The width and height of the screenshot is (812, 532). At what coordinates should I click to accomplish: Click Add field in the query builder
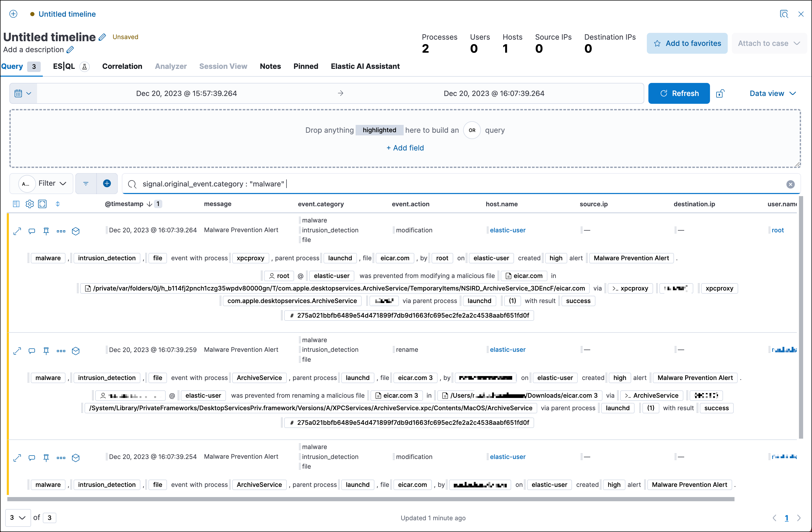(405, 148)
